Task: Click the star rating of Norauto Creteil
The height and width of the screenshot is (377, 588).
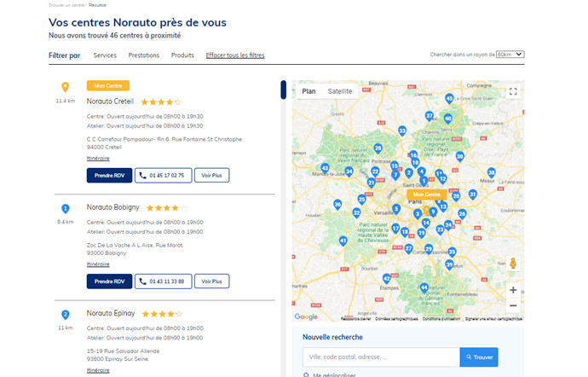Action: coord(161,101)
